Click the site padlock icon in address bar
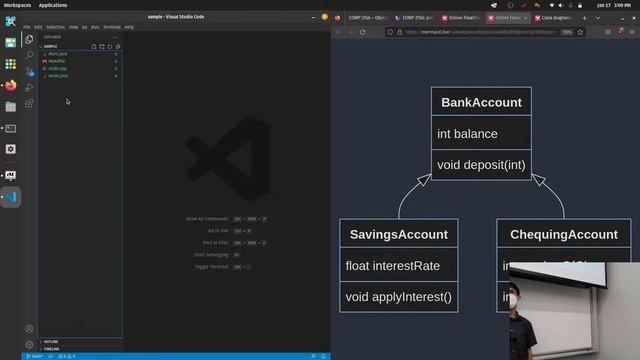This screenshot has height=360, width=640. click(x=400, y=32)
